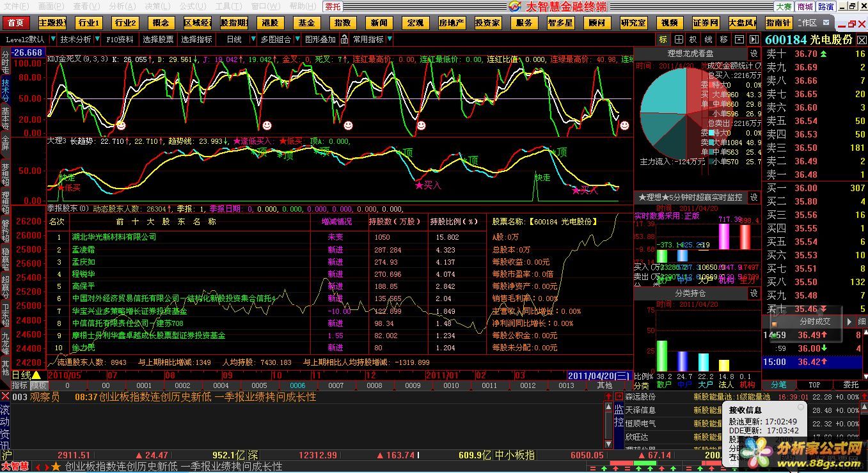Screen dimensions: 868x473
Task: Open the 常用指标 dropdown
Action: coord(372,39)
